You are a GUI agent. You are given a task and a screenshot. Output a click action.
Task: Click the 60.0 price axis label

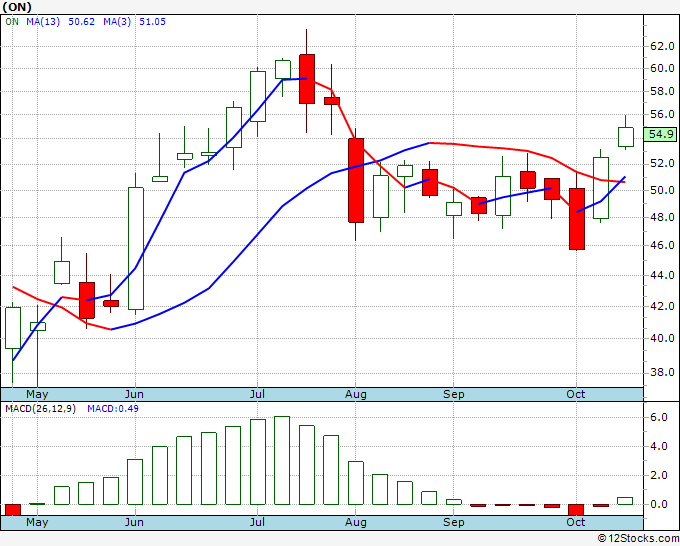(x=662, y=68)
